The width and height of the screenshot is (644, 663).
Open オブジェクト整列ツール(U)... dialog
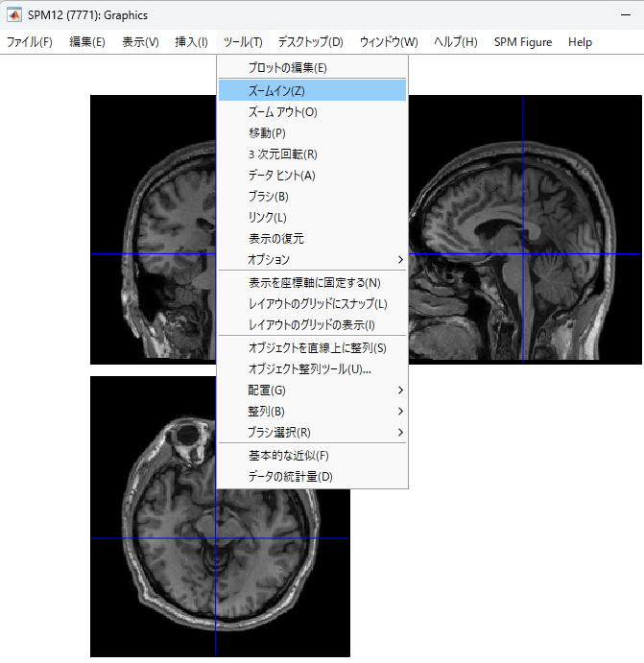309,368
